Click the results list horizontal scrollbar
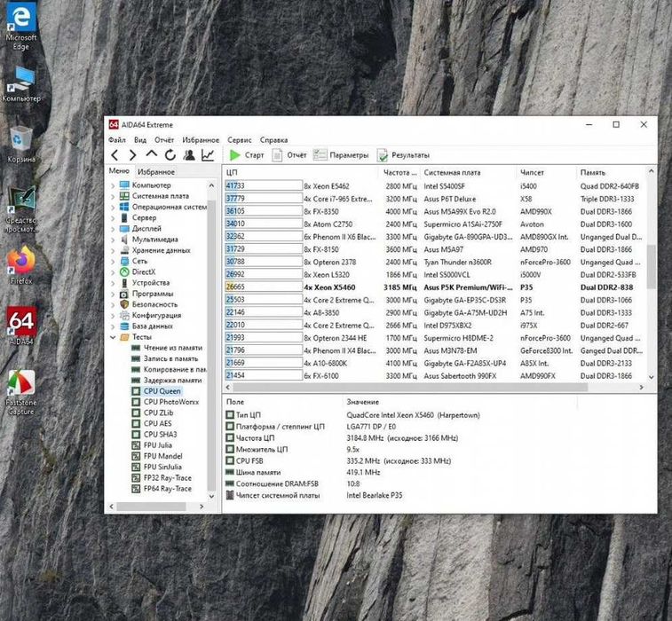 coord(410,387)
